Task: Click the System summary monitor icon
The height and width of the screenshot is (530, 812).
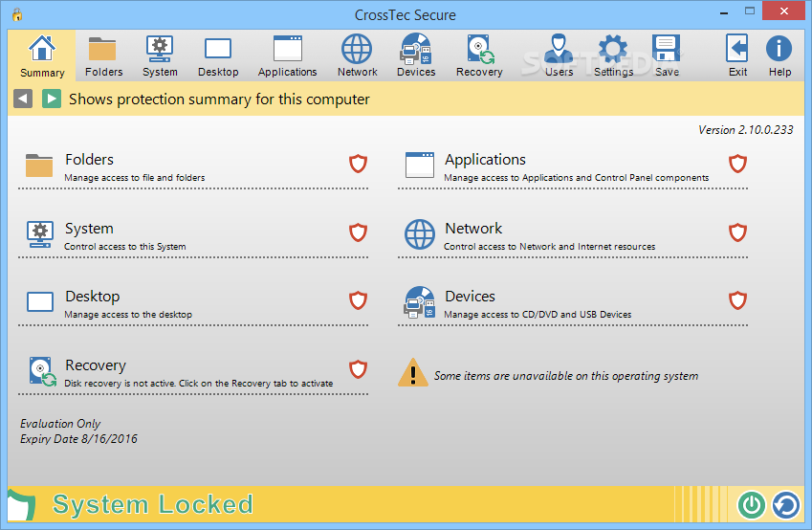Action: pyautogui.click(x=40, y=234)
